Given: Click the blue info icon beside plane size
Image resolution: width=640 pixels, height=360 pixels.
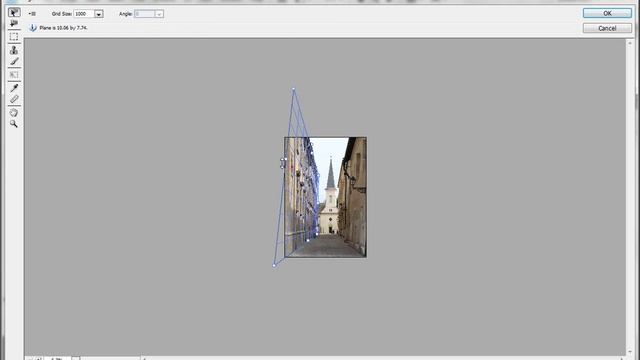Looking at the screenshot, I should [33, 28].
